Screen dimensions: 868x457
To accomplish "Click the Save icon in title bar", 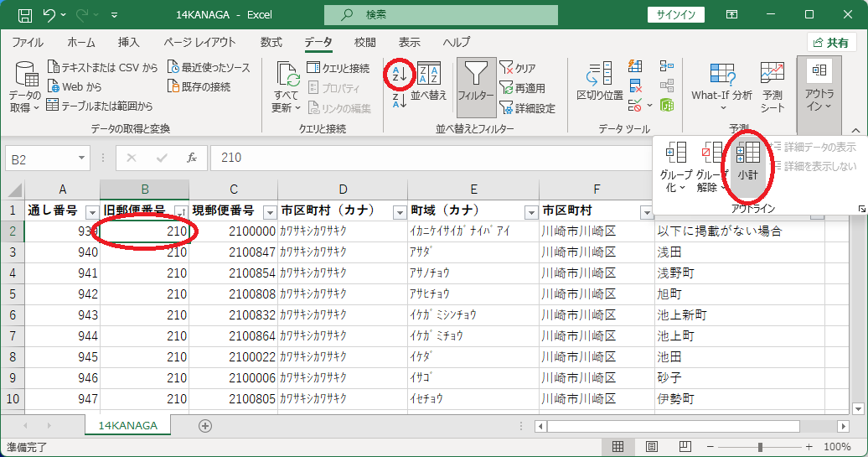I will (x=25, y=15).
